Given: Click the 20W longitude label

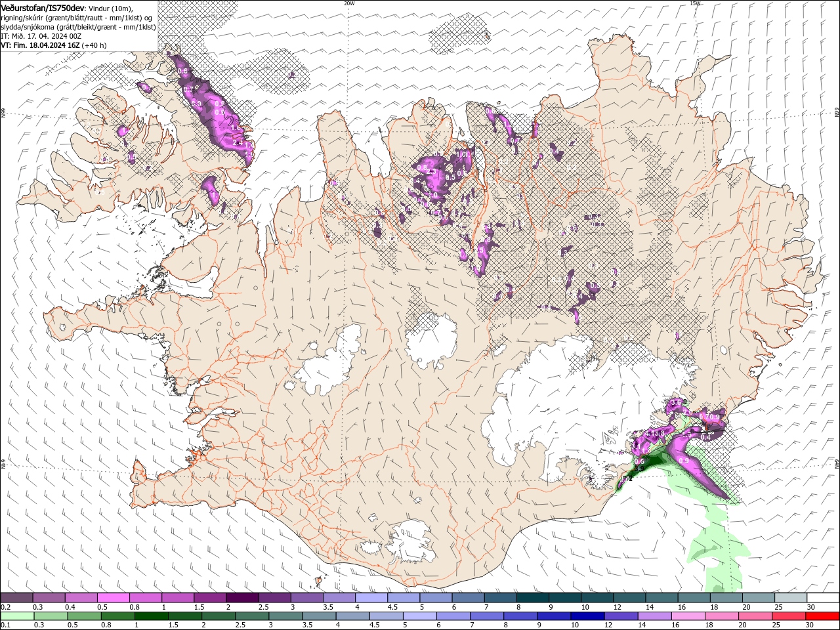Looking at the screenshot, I should click(349, 3).
